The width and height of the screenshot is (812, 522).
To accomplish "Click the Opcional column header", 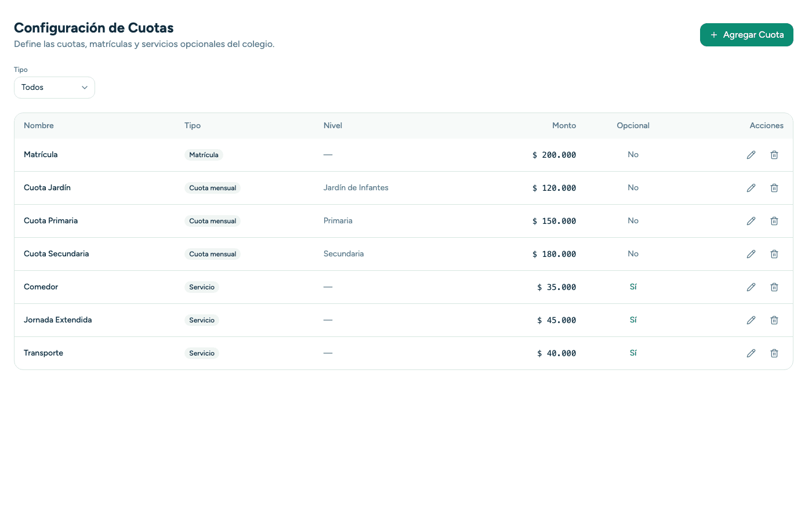I will tap(633, 126).
